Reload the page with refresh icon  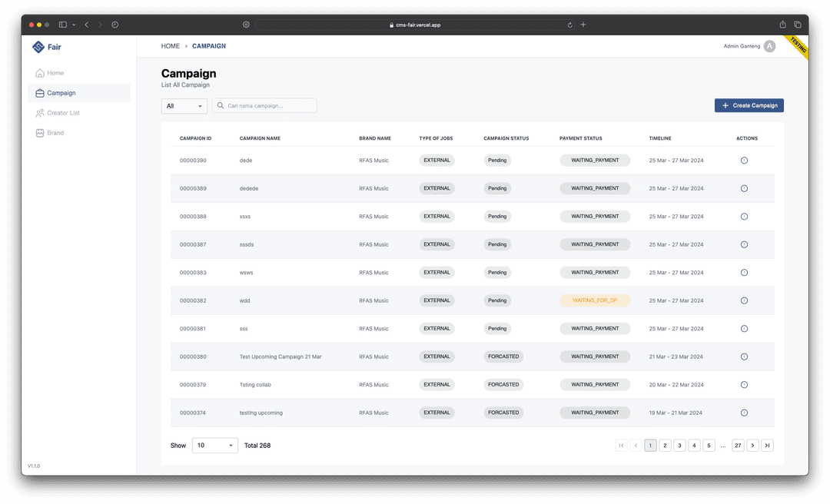click(x=569, y=25)
